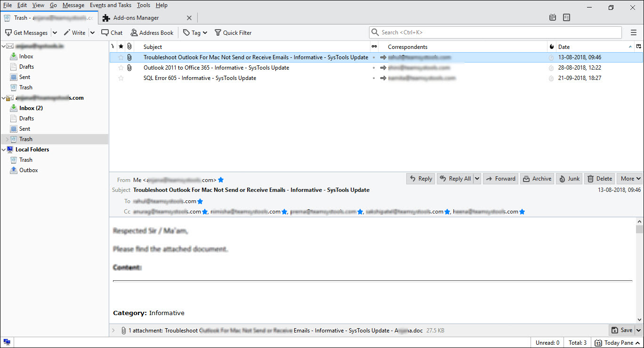Viewport: 644px width, 348px height.
Task: Open the Write dropdown arrow
Action: tap(92, 33)
